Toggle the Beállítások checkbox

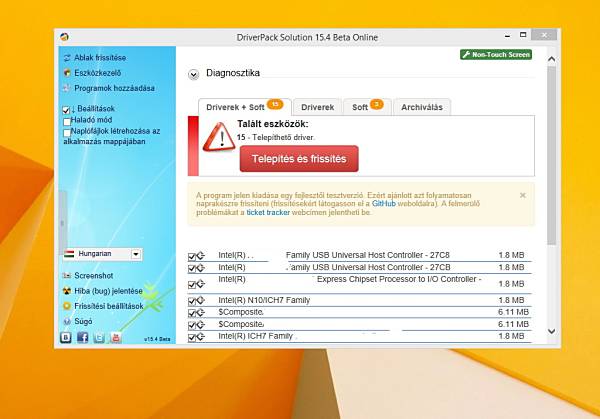[x=66, y=110]
